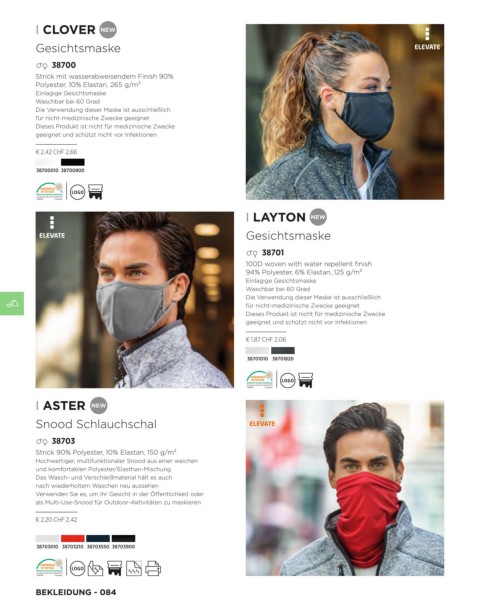Select the navy Aster swatch 38703550
The height and width of the screenshot is (607, 480).
pos(98,538)
